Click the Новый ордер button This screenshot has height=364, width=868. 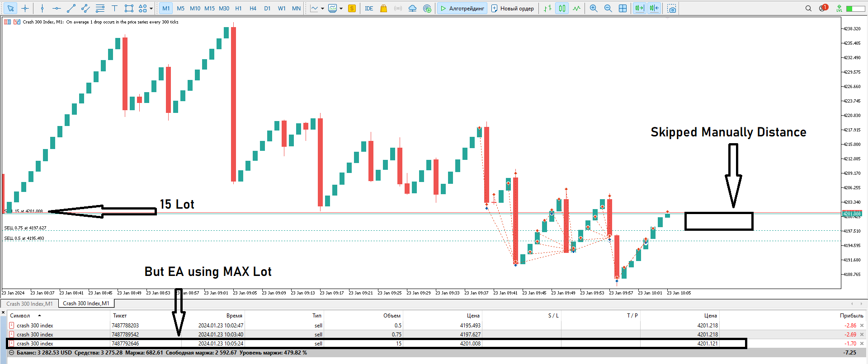coord(513,8)
